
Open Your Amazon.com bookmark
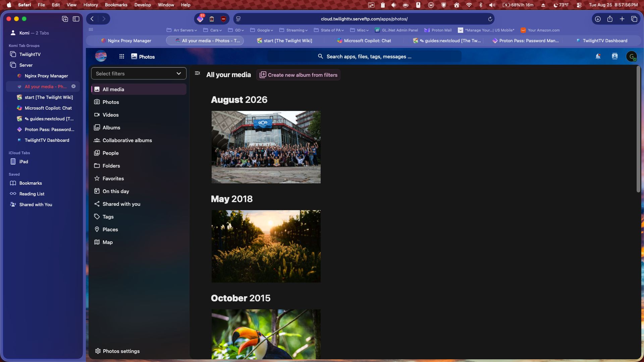pos(540,30)
